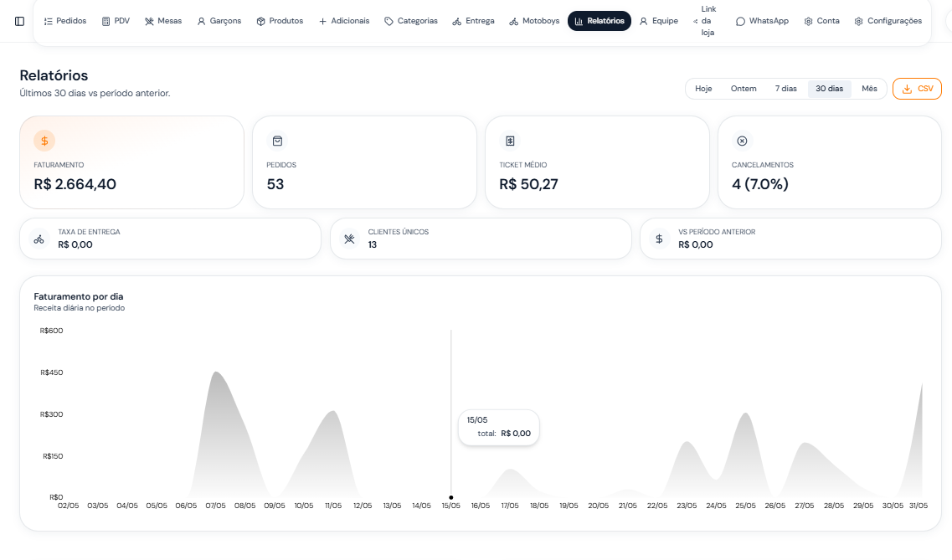Click the Cancelamentos X circle icon
This screenshot has height=560, width=952.
click(742, 141)
